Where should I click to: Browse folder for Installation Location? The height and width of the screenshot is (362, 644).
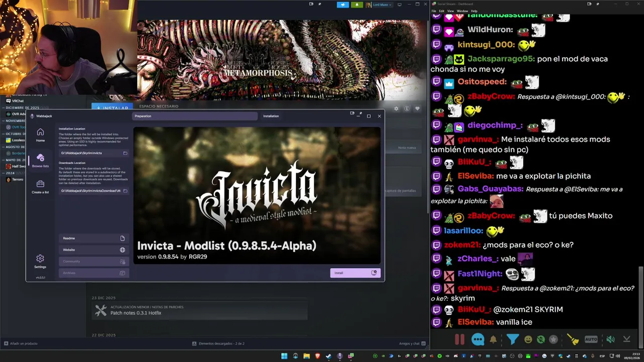tap(125, 153)
